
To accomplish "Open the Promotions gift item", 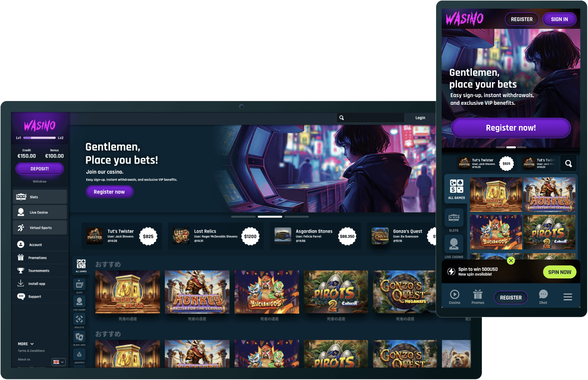I will coord(21,258).
